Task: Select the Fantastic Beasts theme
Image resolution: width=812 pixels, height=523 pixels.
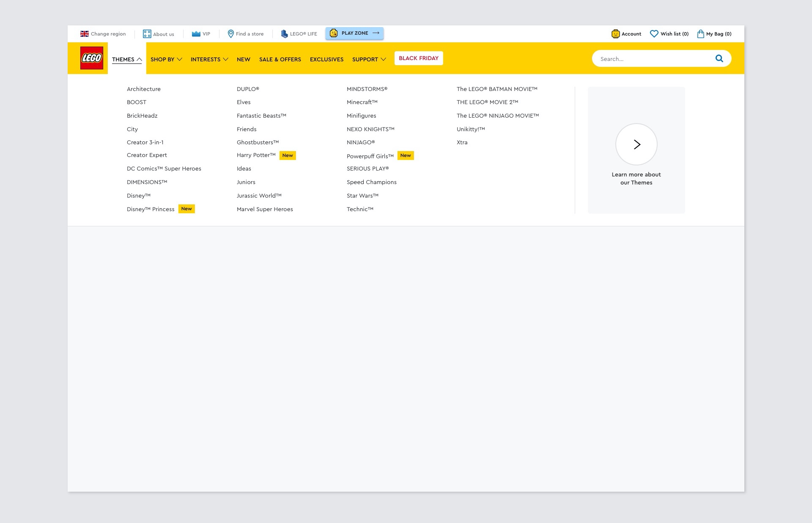Action: [x=262, y=116]
